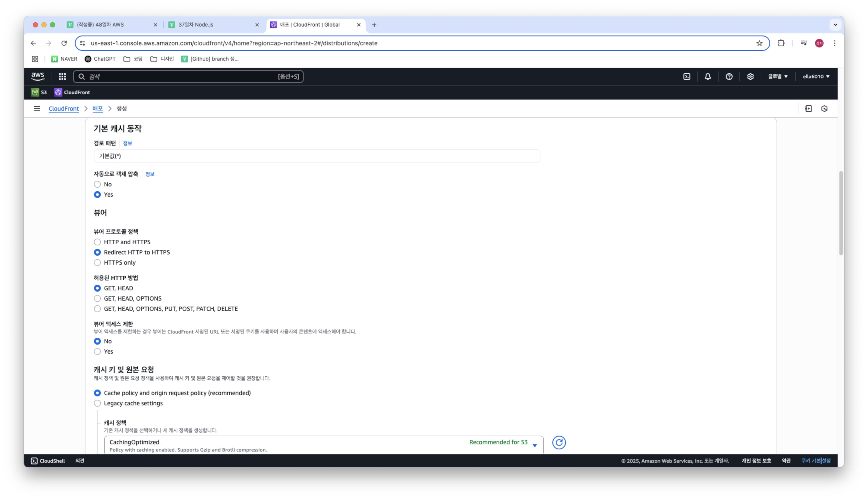Choose HTTPS only protocol policy
Screen dimensions: 868x499
tap(97, 263)
